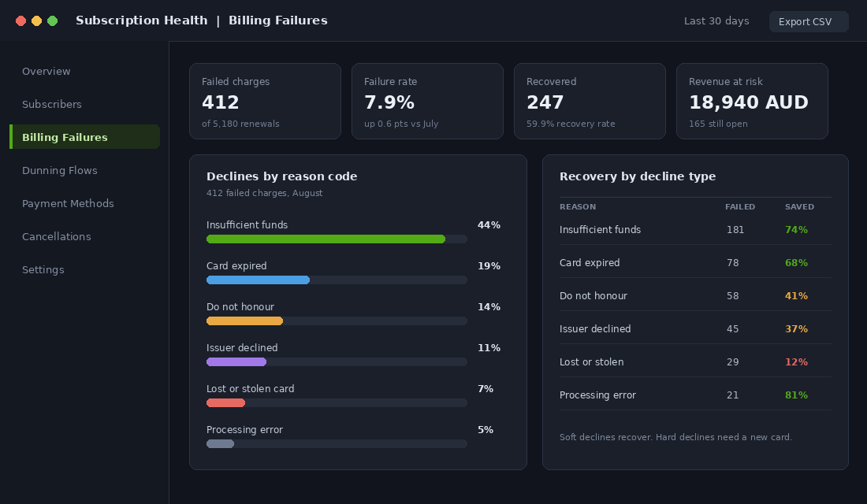Click the green maximize window dot
Viewport: 867px width, 504px height.
[53, 21]
